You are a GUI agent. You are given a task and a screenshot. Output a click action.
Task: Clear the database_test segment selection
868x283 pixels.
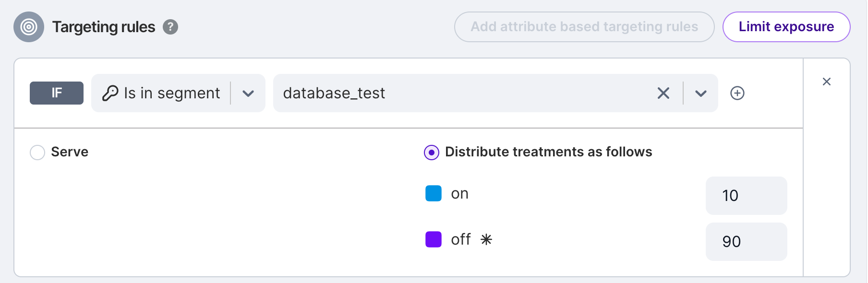coord(663,93)
